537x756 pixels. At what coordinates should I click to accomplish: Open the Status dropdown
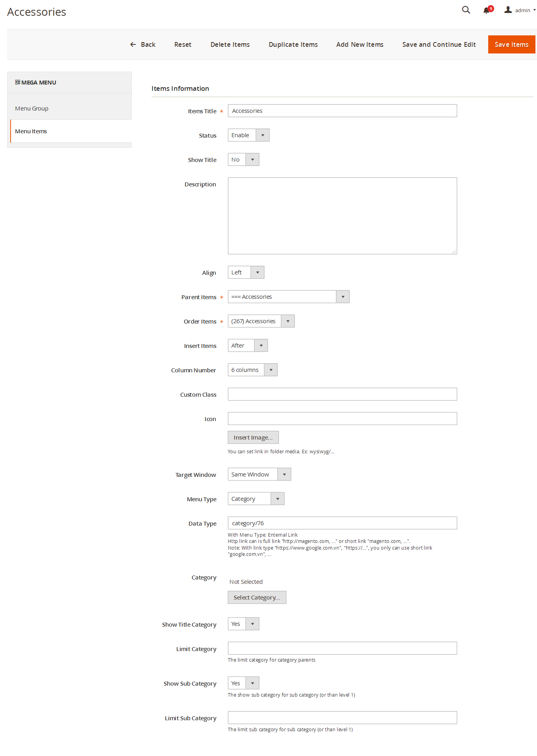249,135
